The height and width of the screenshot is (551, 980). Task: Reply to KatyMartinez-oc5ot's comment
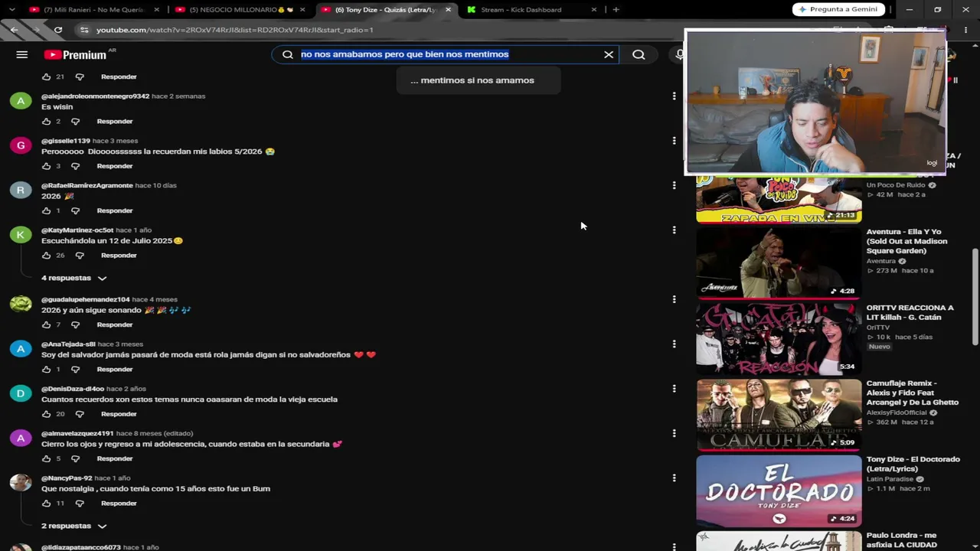click(x=119, y=256)
